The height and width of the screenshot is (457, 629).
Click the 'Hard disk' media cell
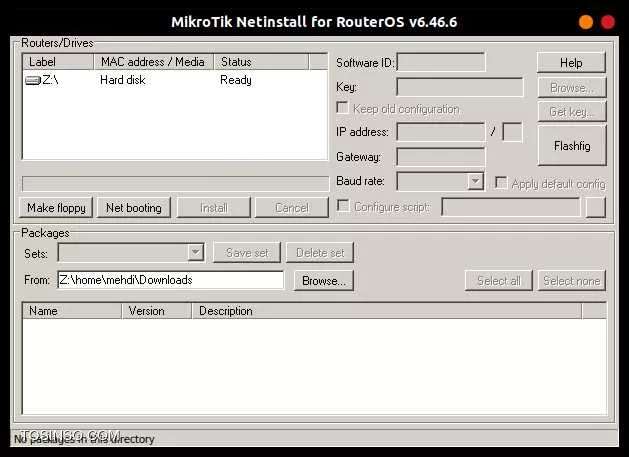point(123,80)
